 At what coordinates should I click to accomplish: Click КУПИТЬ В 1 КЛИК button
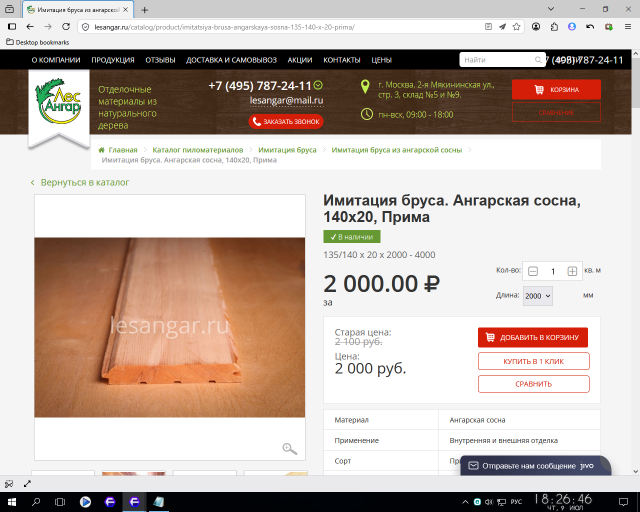[x=533, y=361]
